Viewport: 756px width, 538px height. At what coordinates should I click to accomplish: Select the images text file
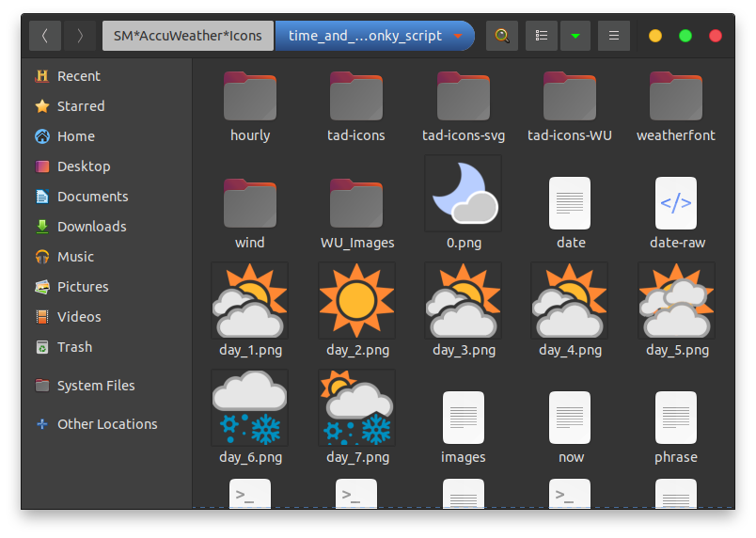tap(464, 418)
